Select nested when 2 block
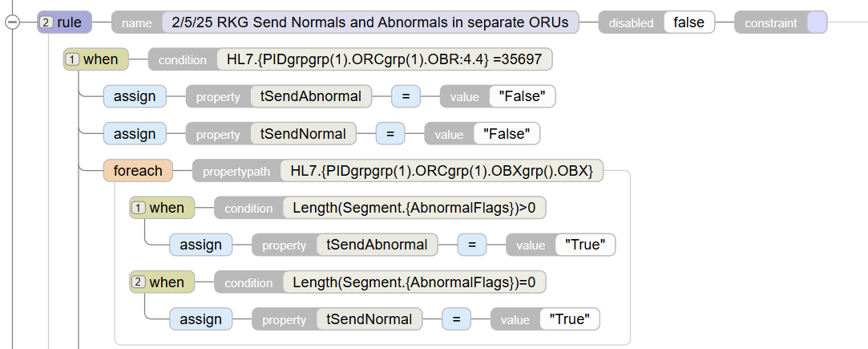The image size is (868, 349). [162, 282]
